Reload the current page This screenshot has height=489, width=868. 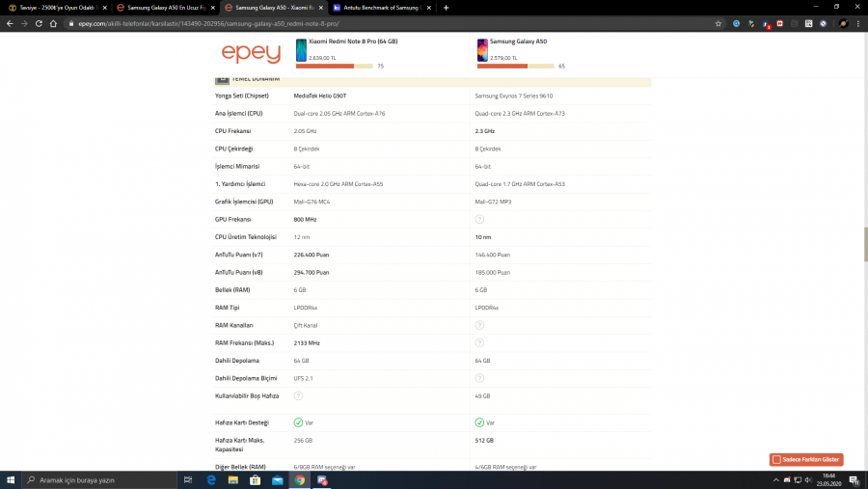coord(39,24)
